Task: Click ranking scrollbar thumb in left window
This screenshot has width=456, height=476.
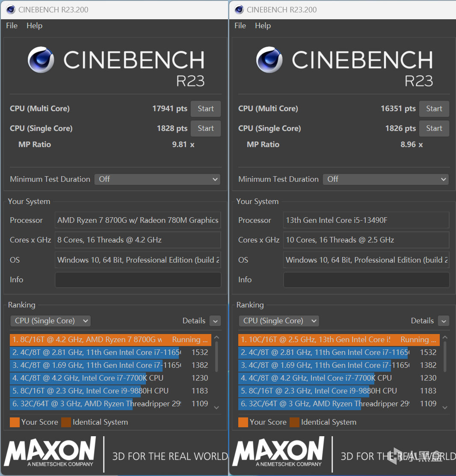Action: click(x=216, y=357)
